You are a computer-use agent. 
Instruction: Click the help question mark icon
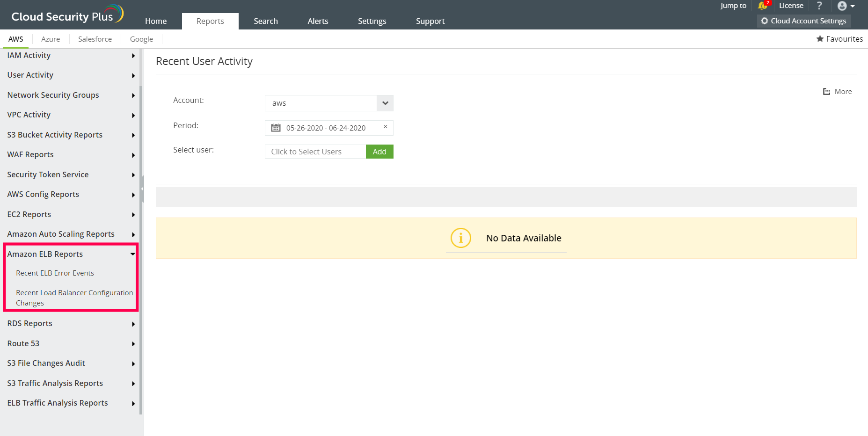click(x=819, y=6)
